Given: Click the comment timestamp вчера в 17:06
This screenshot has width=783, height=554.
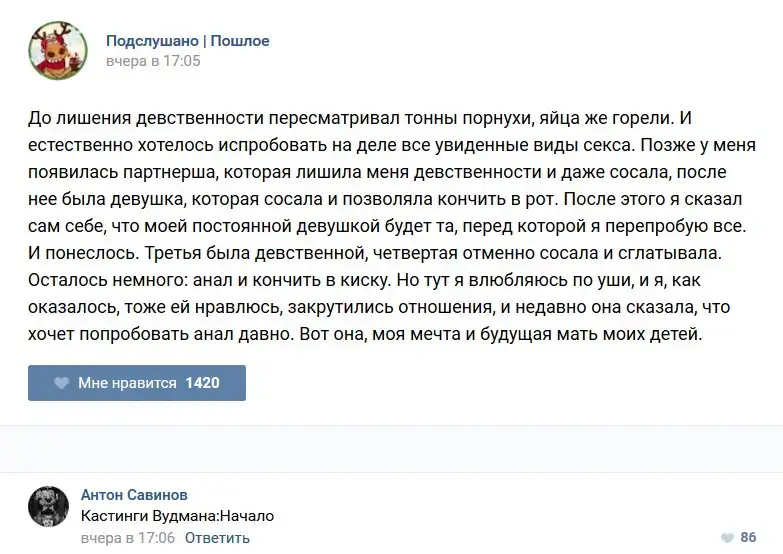Looking at the screenshot, I should [x=127, y=538].
